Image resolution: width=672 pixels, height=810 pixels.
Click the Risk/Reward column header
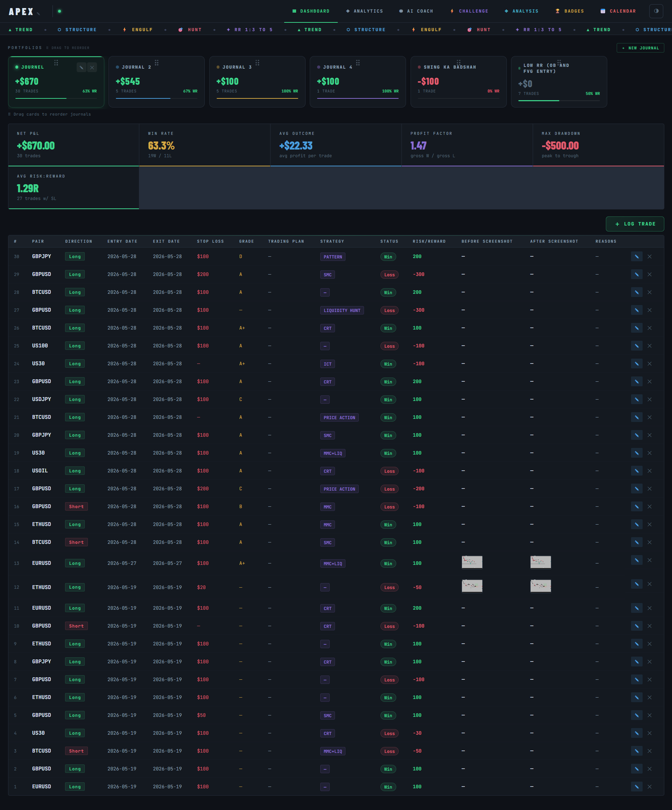point(429,241)
